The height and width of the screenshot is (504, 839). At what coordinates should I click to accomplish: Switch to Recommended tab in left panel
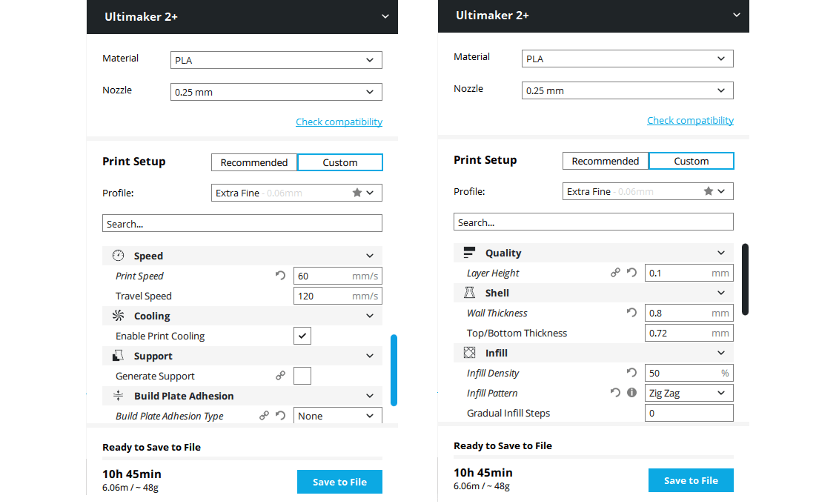coord(254,162)
